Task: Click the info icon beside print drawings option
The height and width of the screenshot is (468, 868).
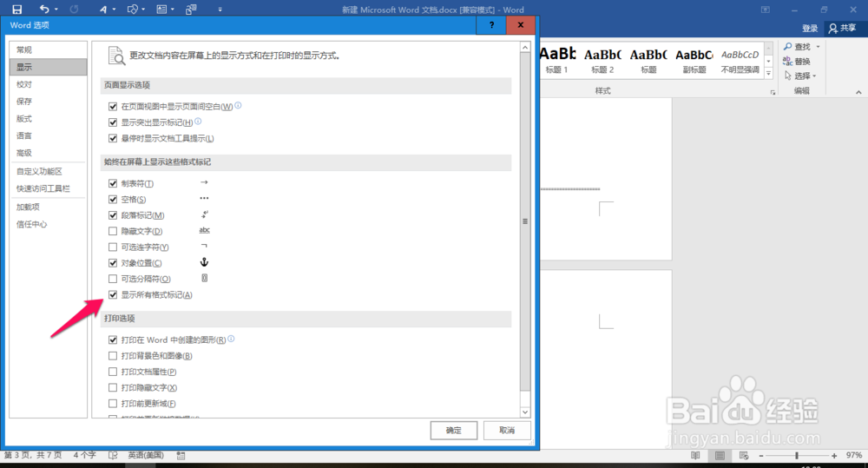Action: (x=232, y=339)
